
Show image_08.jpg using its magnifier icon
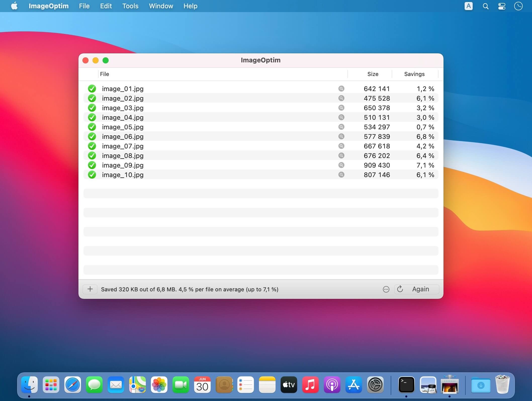[x=341, y=155]
